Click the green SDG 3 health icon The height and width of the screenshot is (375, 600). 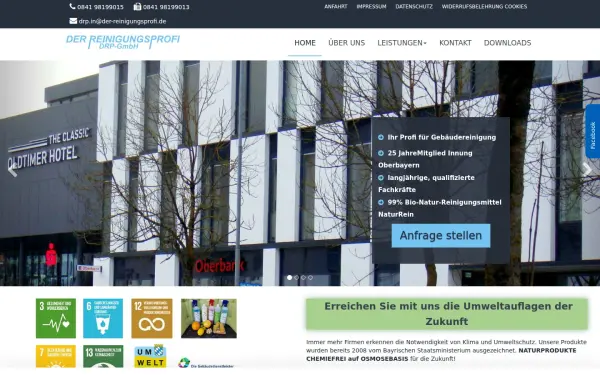point(56,318)
